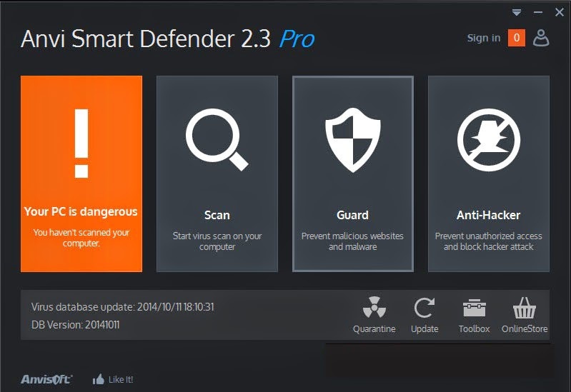The height and width of the screenshot is (392, 571).
Task: Click 'Start virus scan on your computer' description
Action: (x=217, y=241)
